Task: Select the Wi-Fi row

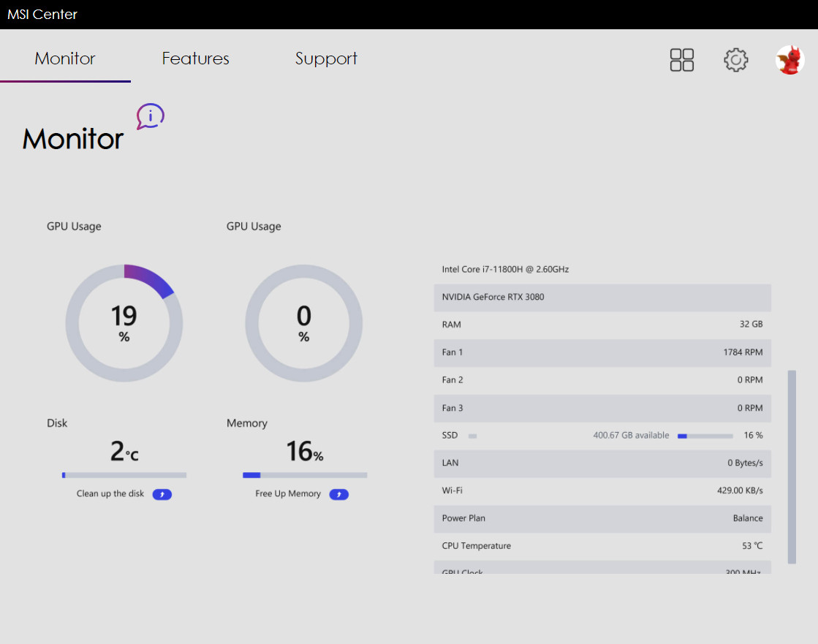Action: [x=602, y=490]
